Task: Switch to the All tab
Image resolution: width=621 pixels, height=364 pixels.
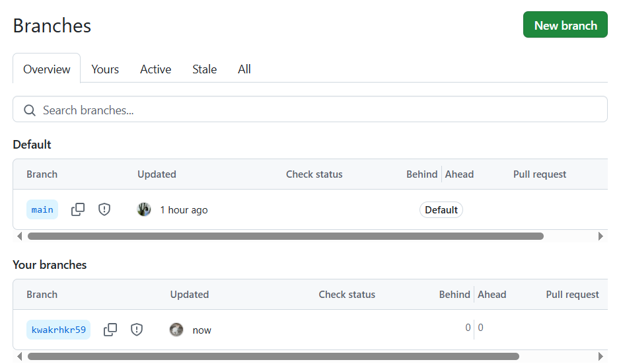Action: point(244,69)
